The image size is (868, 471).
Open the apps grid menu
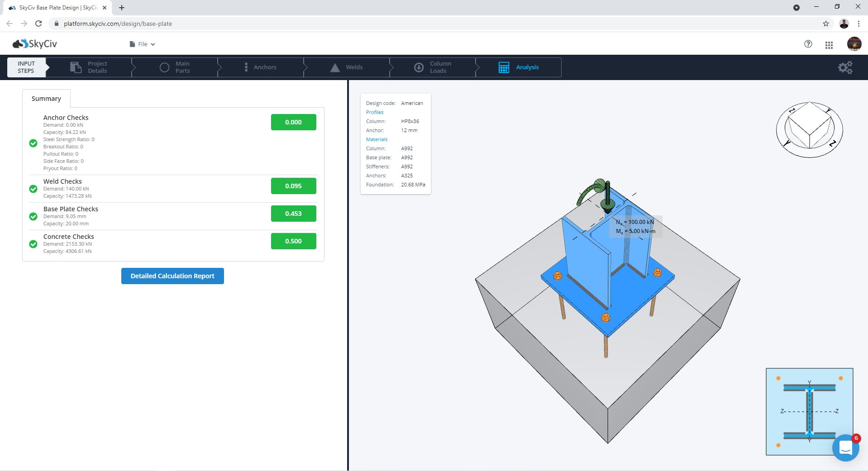829,45
